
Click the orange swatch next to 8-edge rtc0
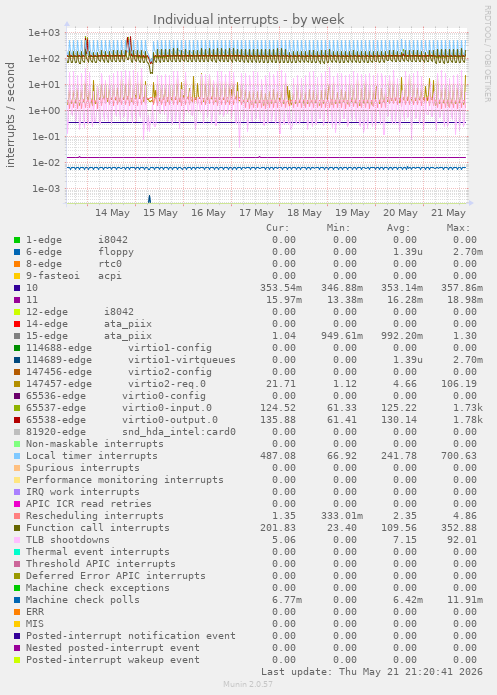pyautogui.click(x=17, y=264)
